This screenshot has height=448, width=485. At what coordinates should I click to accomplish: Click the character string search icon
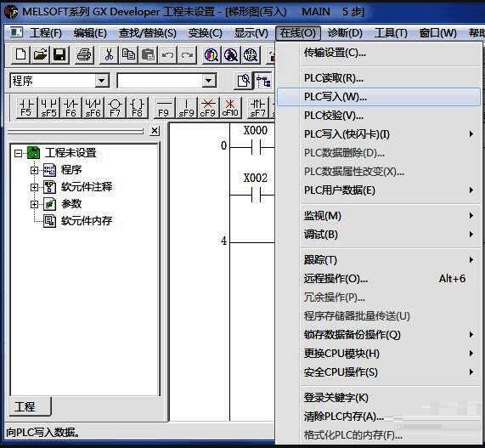click(x=251, y=54)
